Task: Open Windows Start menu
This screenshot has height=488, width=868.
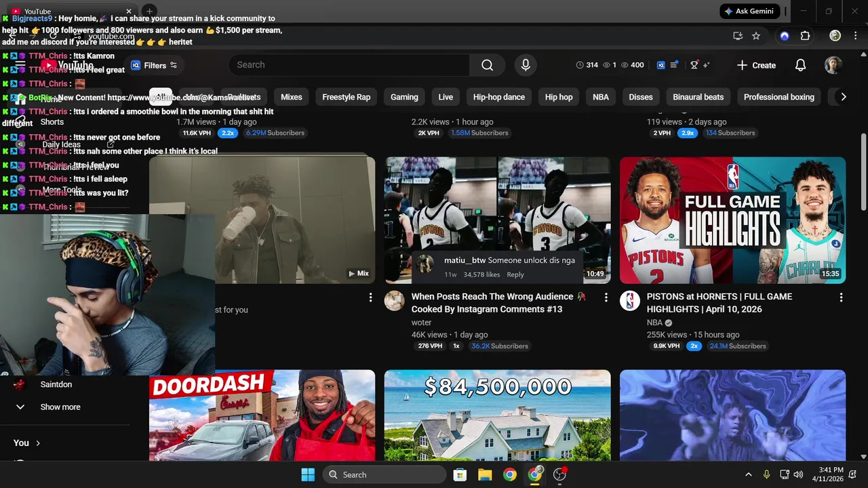Action: click(308, 474)
